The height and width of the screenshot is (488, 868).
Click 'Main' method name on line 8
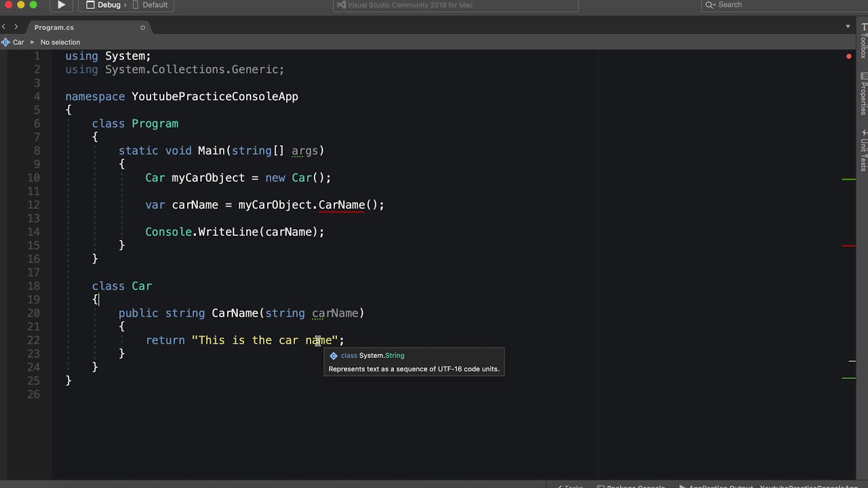click(211, 150)
